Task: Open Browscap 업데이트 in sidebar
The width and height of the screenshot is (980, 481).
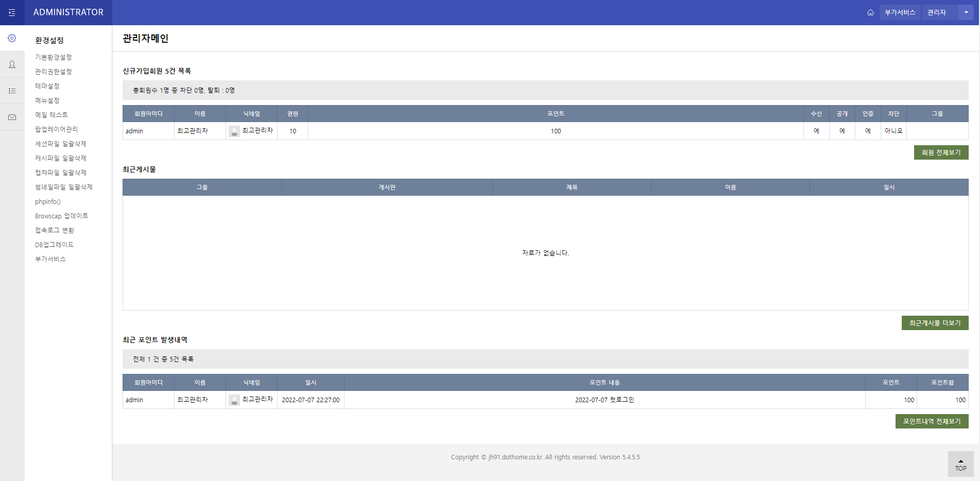Action: coord(62,216)
